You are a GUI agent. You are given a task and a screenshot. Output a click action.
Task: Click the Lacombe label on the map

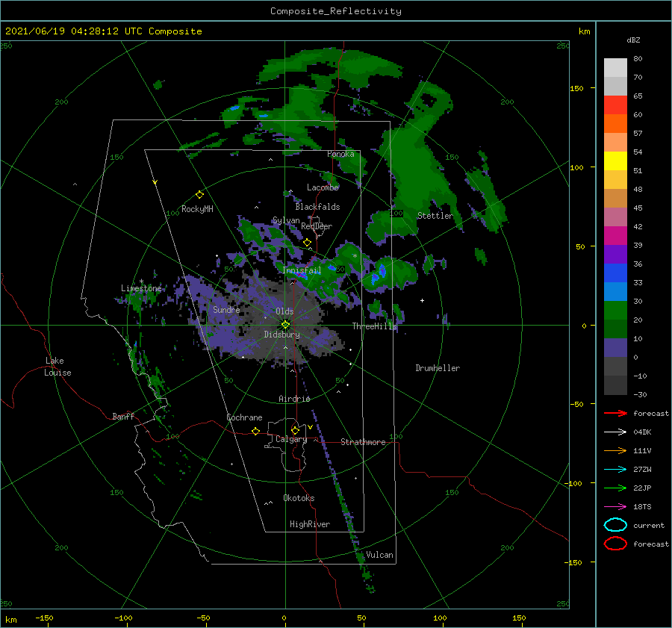click(323, 187)
